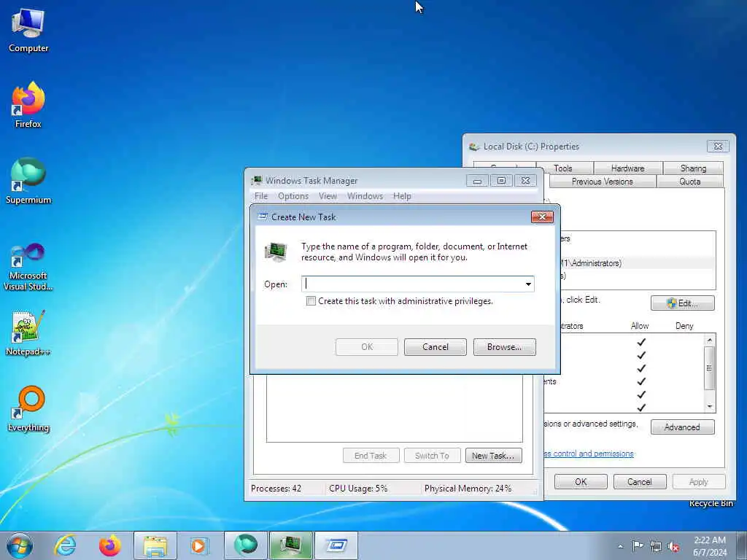The image size is (747, 560).
Task: Click Processes: 42 in Task Manager status bar
Action: pyautogui.click(x=276, y=489)
